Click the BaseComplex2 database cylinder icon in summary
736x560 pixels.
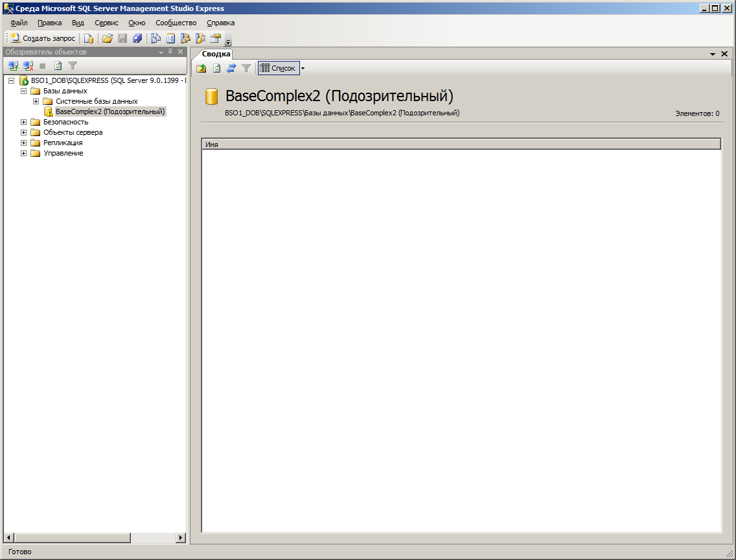pyautogui.click(x=211, y=96)
